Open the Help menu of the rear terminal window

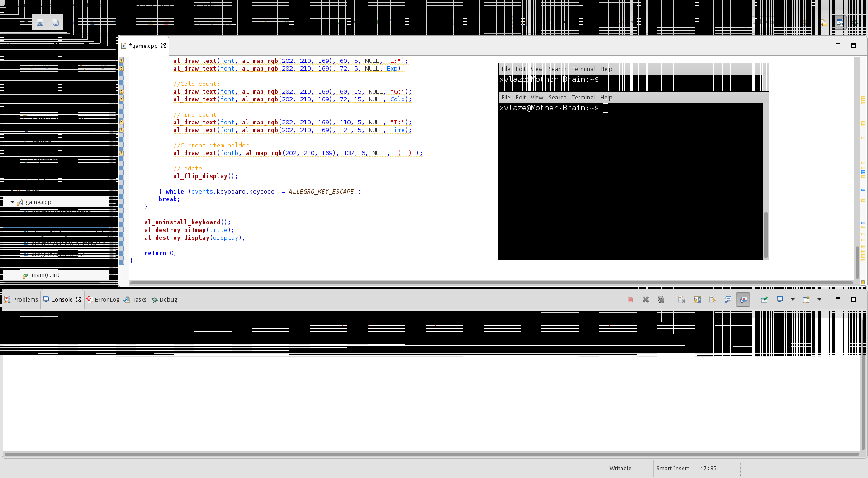(x=606, y=69)
